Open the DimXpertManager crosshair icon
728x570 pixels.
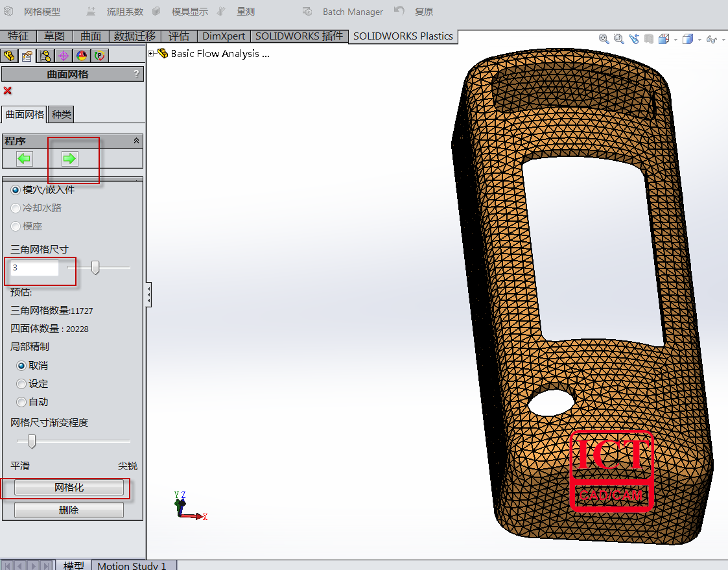click(63, 56)
